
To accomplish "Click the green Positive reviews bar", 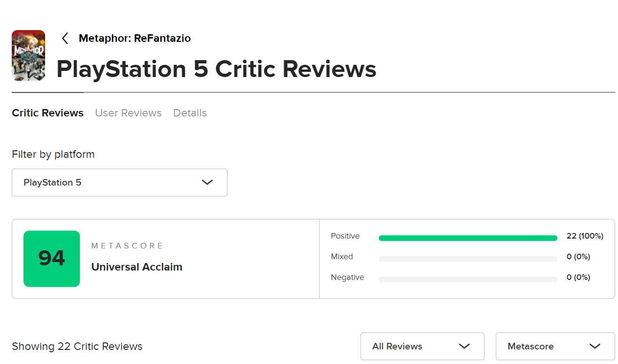I will pos(468,238).
